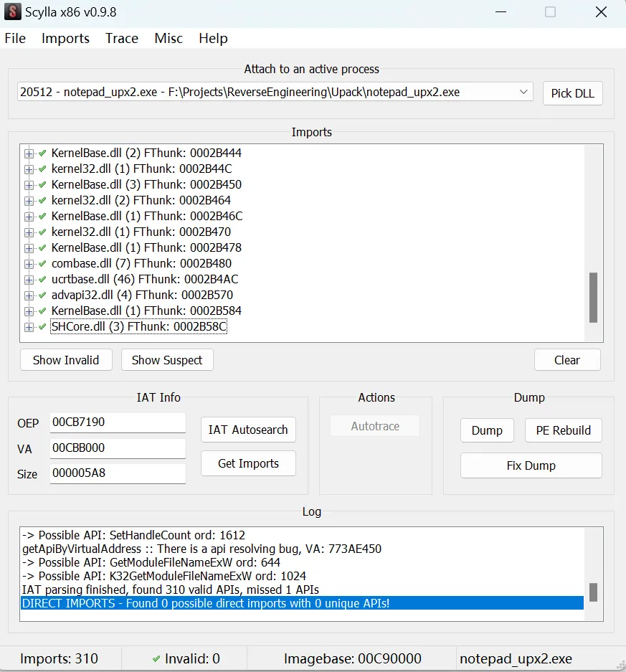
Task: Click the Log panel scrollbar thumb
Action: 593,592
